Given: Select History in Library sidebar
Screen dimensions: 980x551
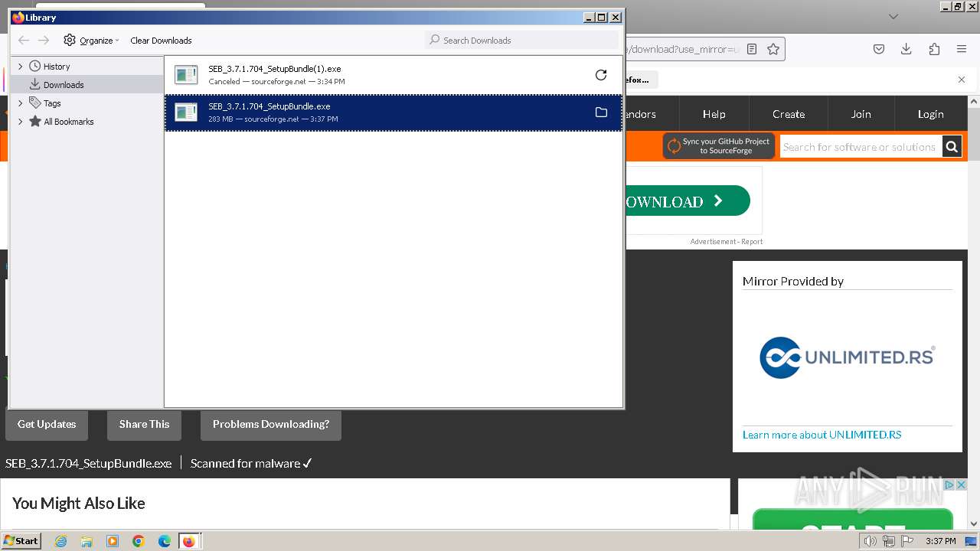Looking at the screenshot, I should (57, 67).
